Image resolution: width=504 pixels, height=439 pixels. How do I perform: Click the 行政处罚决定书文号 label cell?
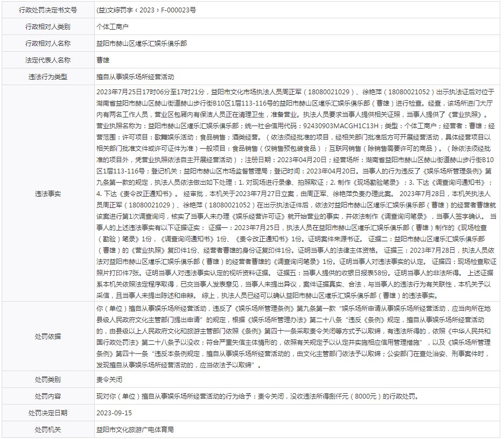[48, 10]
